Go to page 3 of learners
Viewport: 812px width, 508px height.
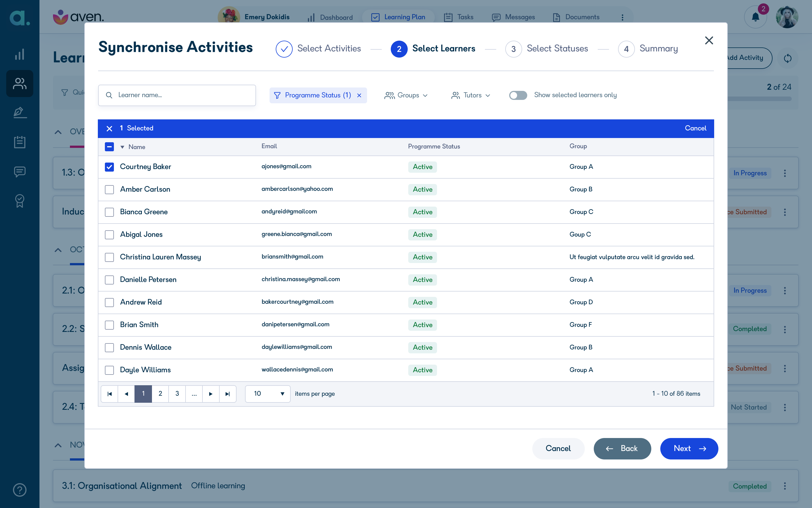point(177,394)
